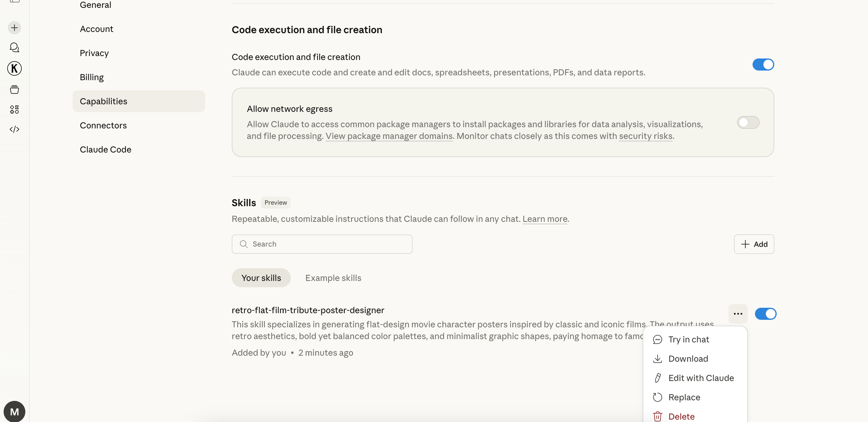Screen dimensions: 868x422
Task: Close the three-dot skill options menu
Action: pyautogui.click(x=737, y=314)
